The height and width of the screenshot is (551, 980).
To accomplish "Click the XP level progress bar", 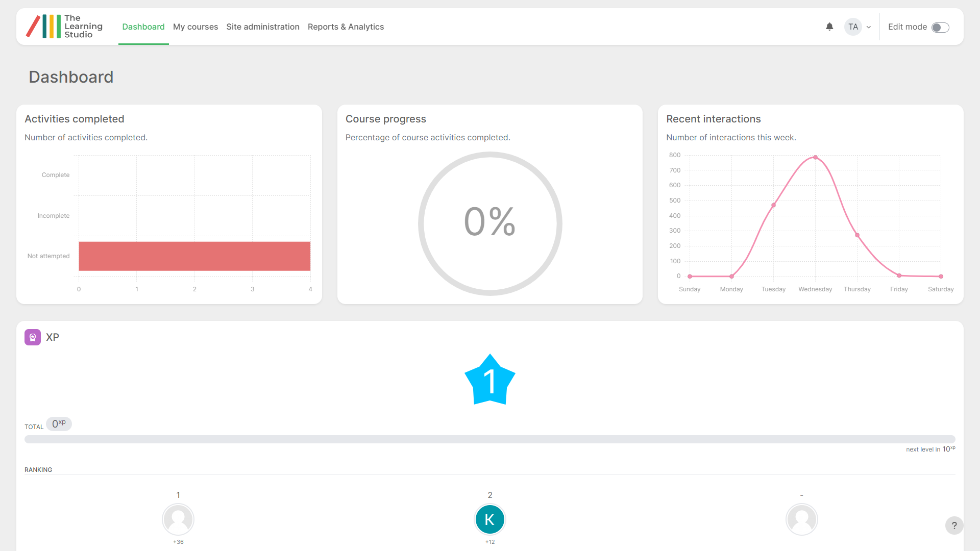I will (490, 439).
